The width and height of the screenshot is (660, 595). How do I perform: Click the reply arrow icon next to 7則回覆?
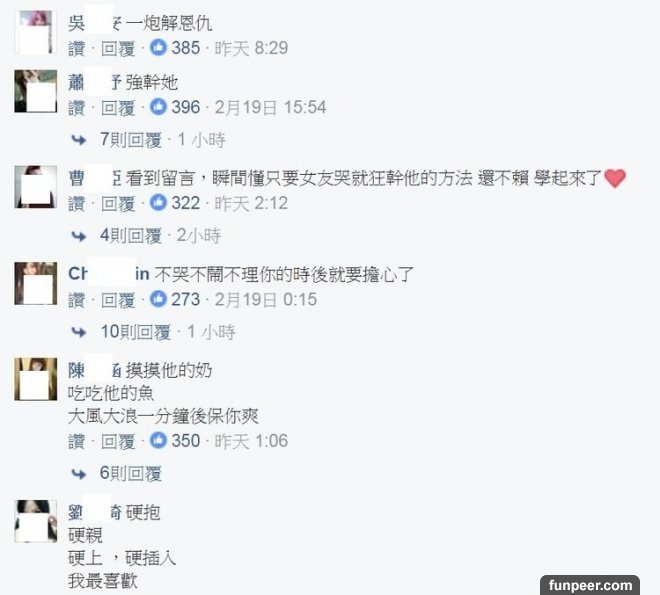[79, 140]
